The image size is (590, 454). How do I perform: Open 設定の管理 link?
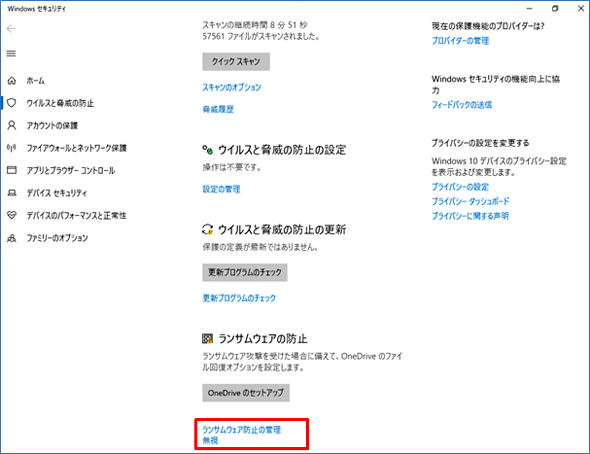coord(221,189)
